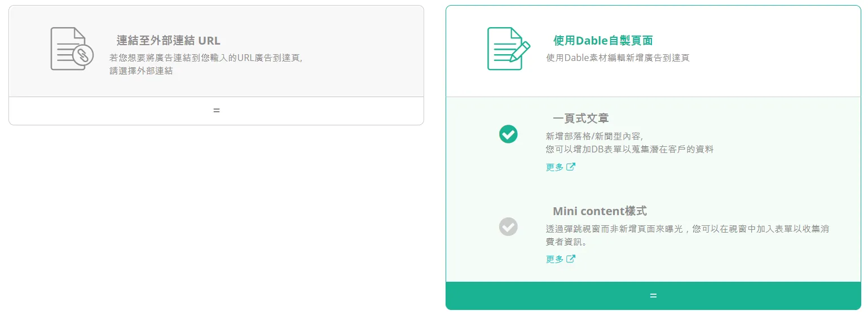This screenshot has height=319, width=868.
Task: Click external-link icon beside Mini content 更多
Action: click(x=571, y=259)
